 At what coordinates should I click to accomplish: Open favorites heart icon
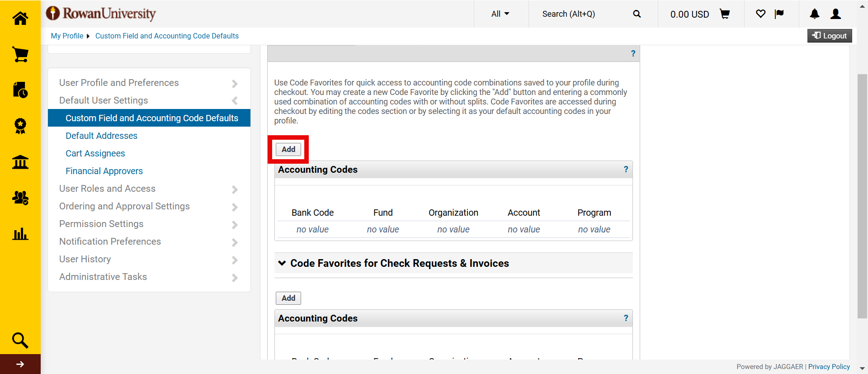[760, 14]
